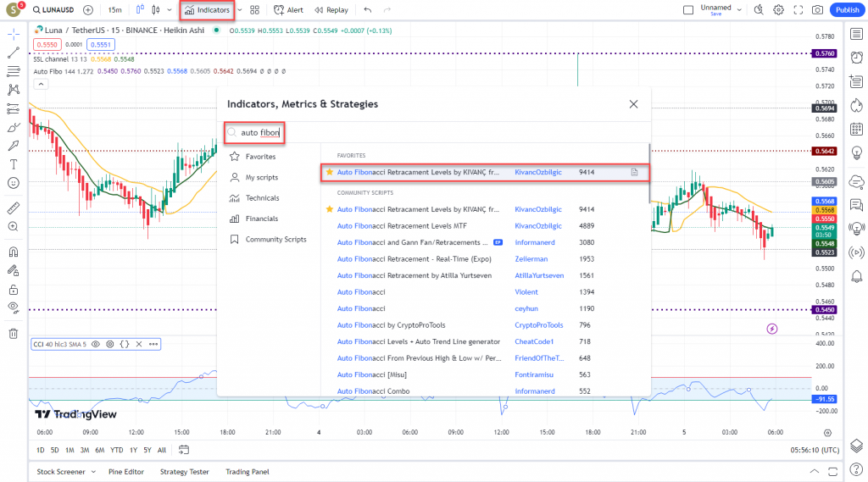
Task: Open the emoji icons tool
Action: coord(14,183)
